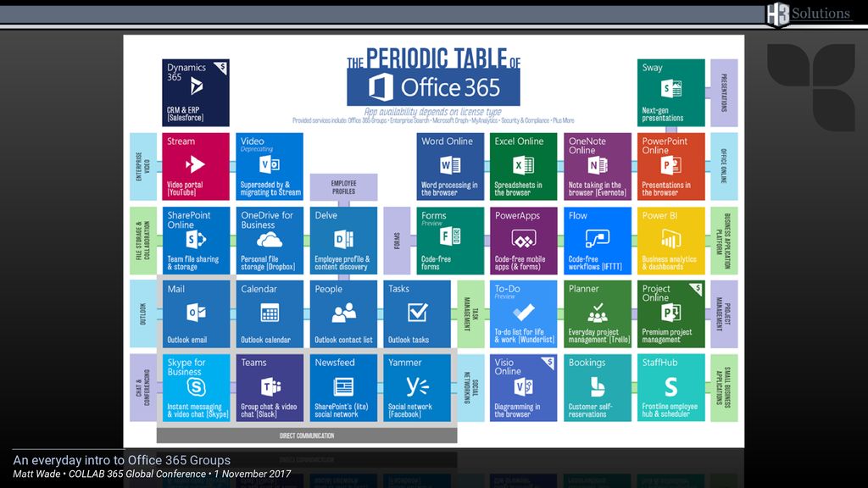
Task: Open the Yammer Y icon
Action: [x=417, y=386]
